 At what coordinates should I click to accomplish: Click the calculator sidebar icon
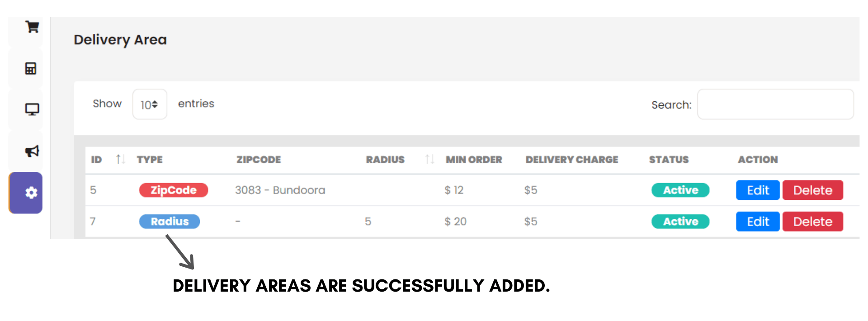click(x=31, y=68)
